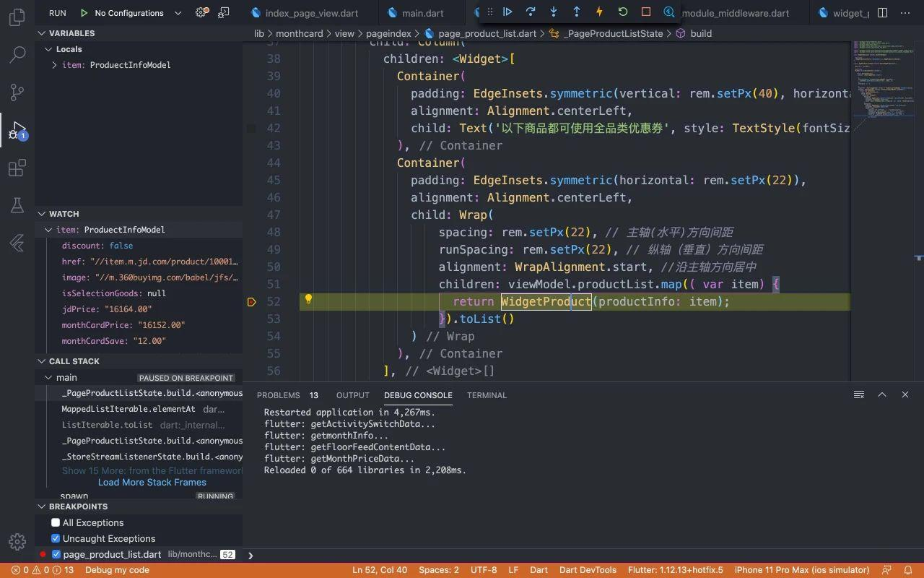The height and width of the screenshot is (578, 924).
Task: Click the lightbulb quick fix icon
Action: pos(308,299)
